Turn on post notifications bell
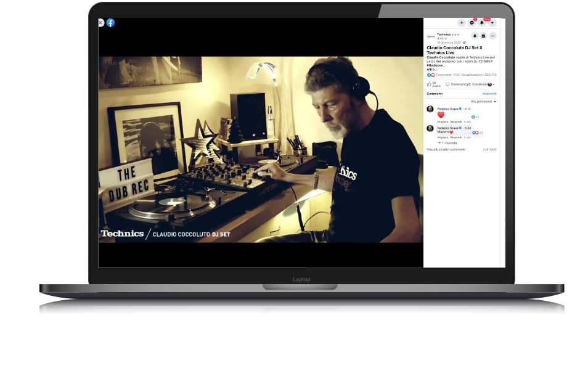 click(x=475, y=36)
